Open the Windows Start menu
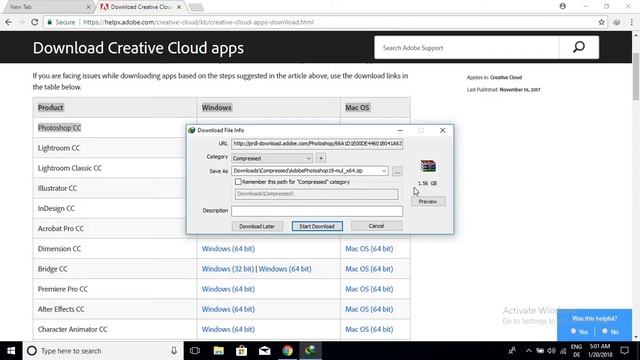 click(x=11, y=351)
